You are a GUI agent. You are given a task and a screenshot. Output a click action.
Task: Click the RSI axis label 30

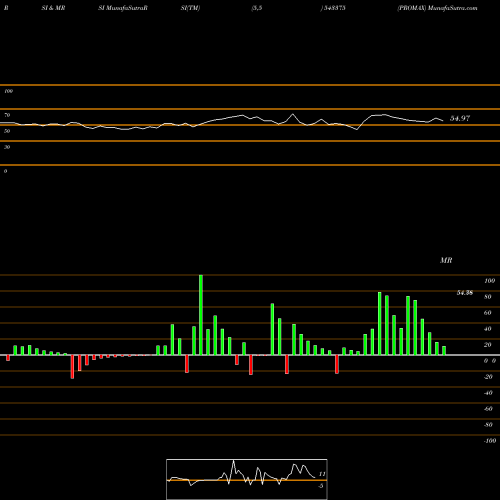(7, 147)
